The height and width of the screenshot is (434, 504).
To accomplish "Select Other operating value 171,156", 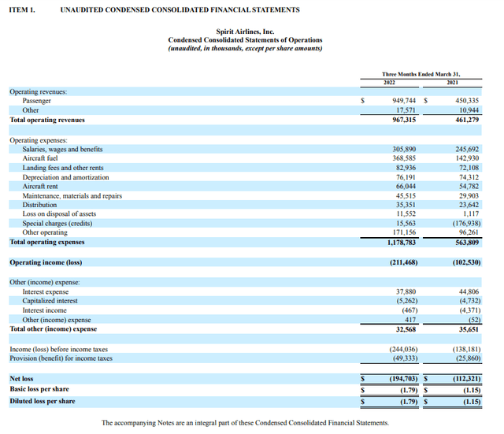I will 404,232.
